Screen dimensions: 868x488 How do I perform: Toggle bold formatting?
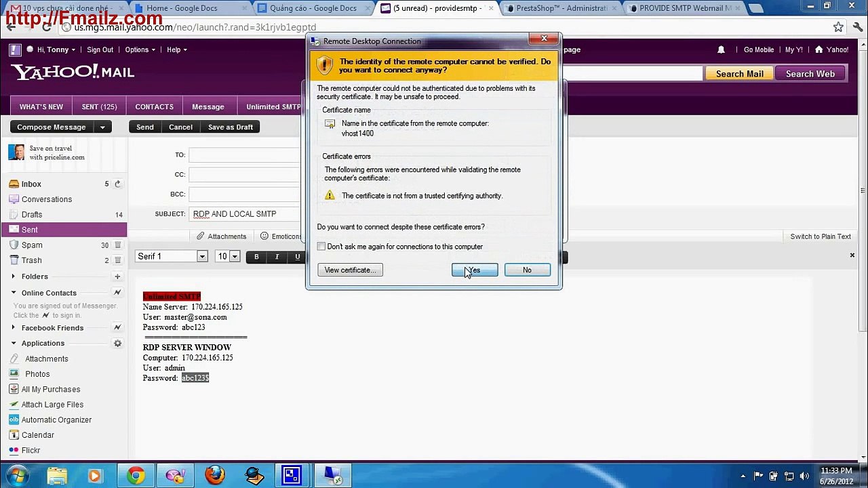256,257
